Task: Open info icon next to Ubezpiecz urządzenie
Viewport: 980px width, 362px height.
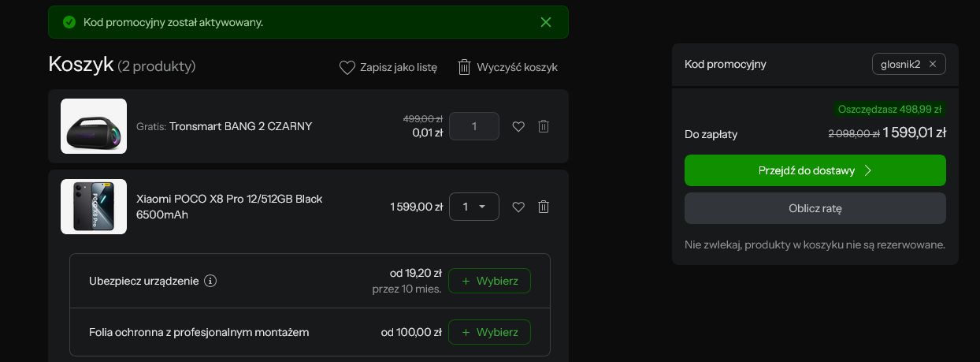Action: click(x=210, y=281)
